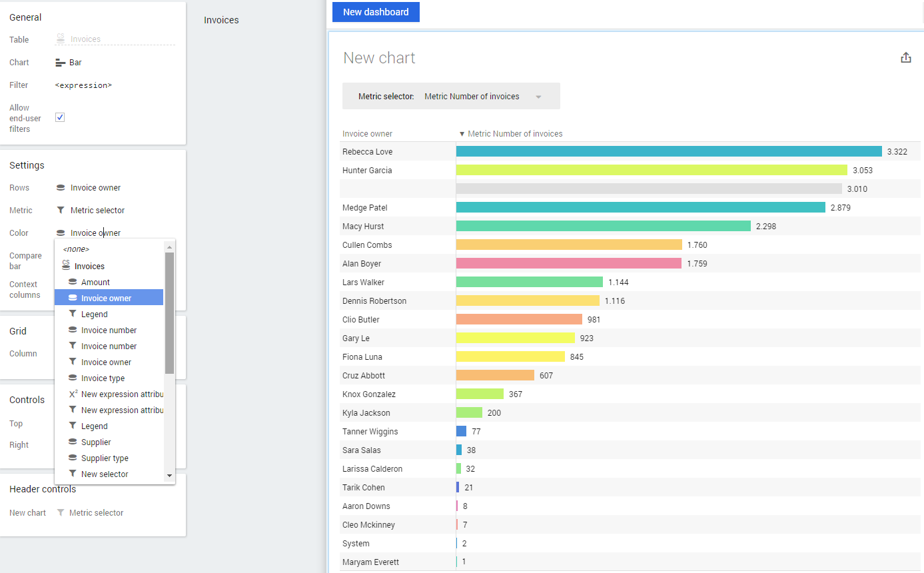
Task: Click the Filter expression field
Action: (x=83, y=85)
